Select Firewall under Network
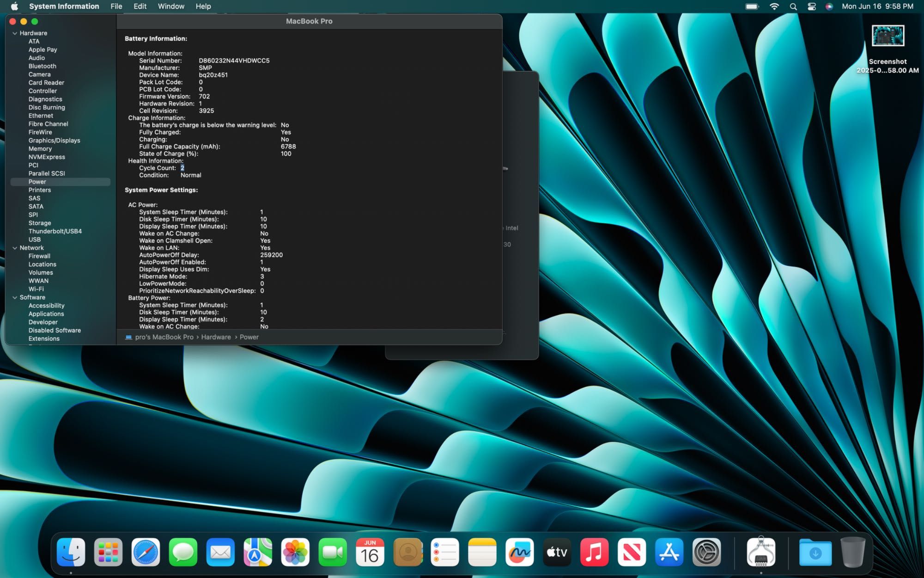 tap(39, 256)
